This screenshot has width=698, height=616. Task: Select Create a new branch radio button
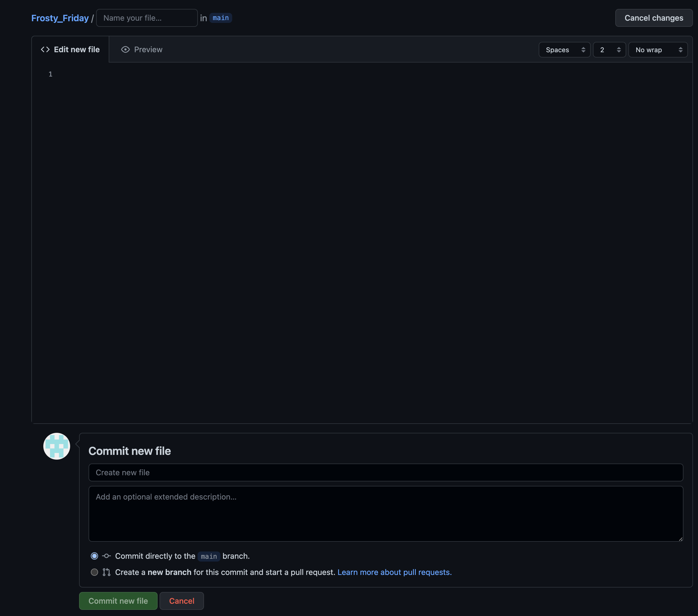pyautogui.click(x=95, y=572)
